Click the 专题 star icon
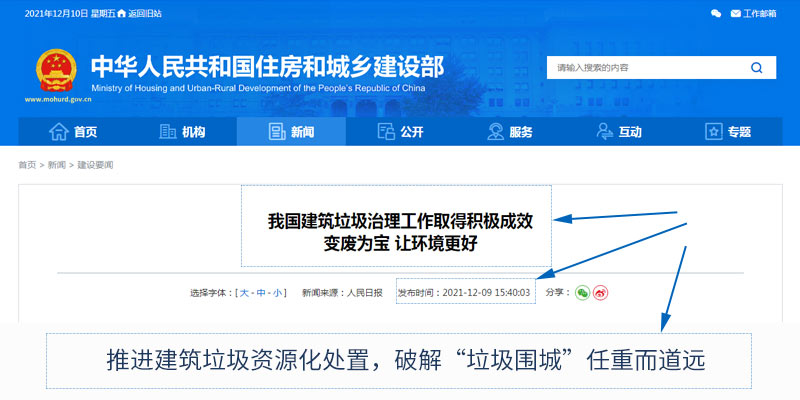 point(714,132)
